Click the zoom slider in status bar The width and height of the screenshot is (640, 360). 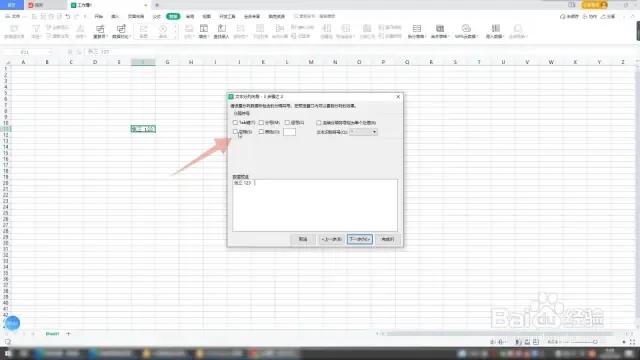tap(595, 342)
